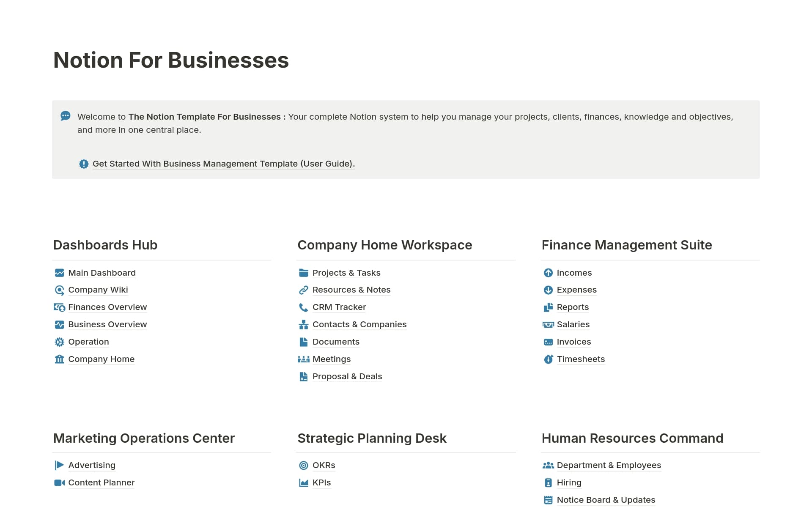Open the Contacts & Companies page
The height and width of the screenshot is (507, 812).
[x=359, y=324]
